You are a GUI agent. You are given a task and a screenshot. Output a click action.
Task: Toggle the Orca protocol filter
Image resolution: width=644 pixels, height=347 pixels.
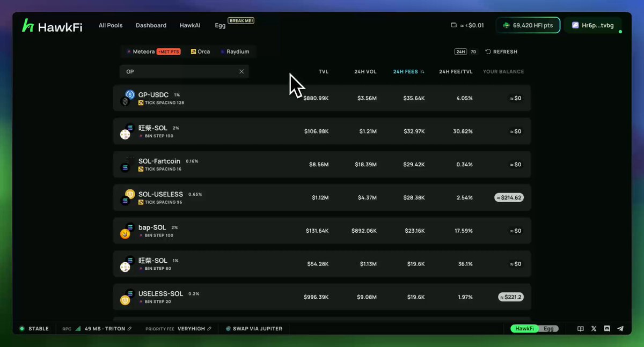coord(200,51)
